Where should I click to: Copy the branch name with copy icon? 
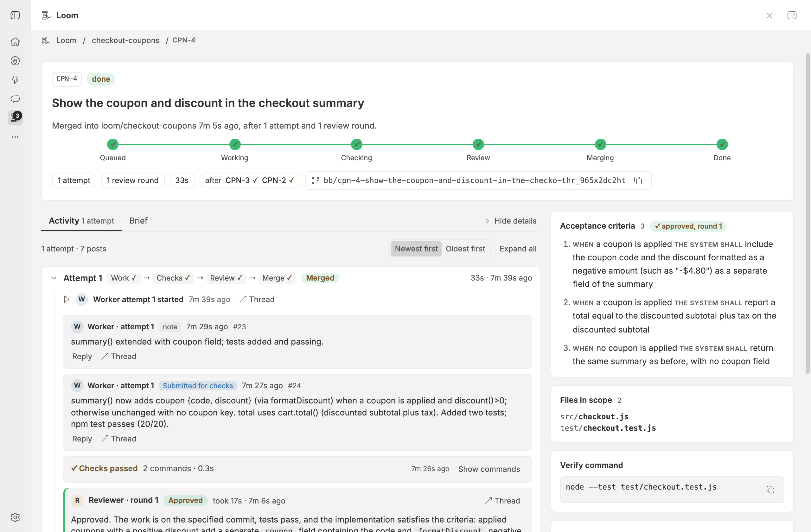pyautogui.click(x=638, y=180)
